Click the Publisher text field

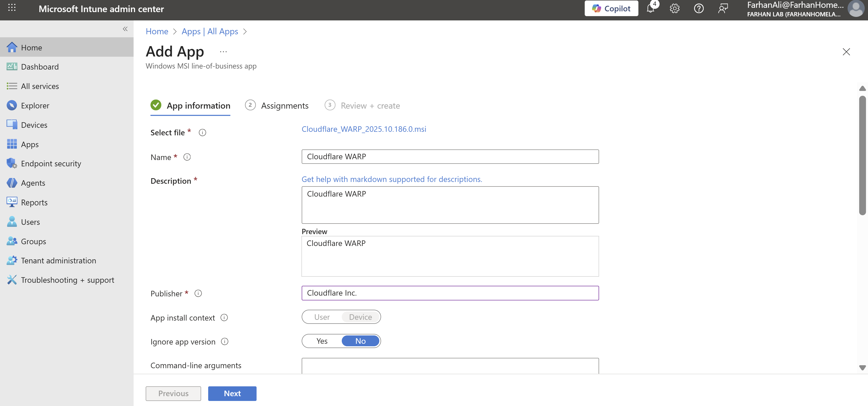coord(450,293)
